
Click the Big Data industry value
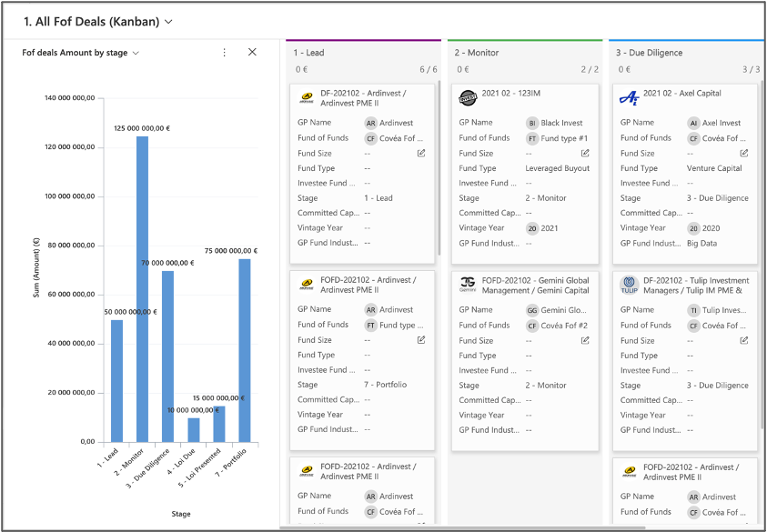(x=701, y=243)
